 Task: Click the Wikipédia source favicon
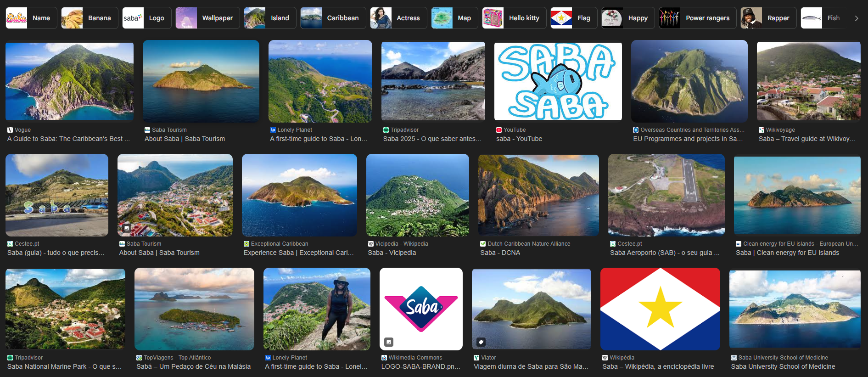[x=605, y=358]
